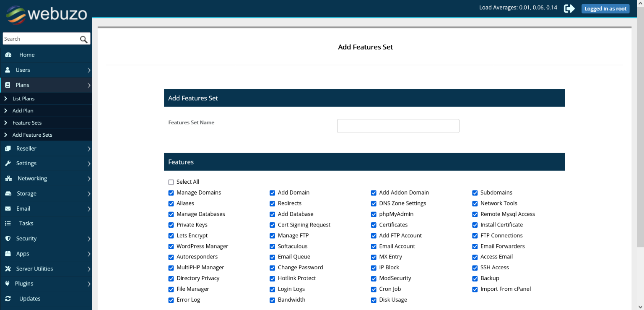The height and width of the screenshot is (310, 644).
Task: Uncheck the phpMyAdmin checkbox
Action: tap(374, 214)
